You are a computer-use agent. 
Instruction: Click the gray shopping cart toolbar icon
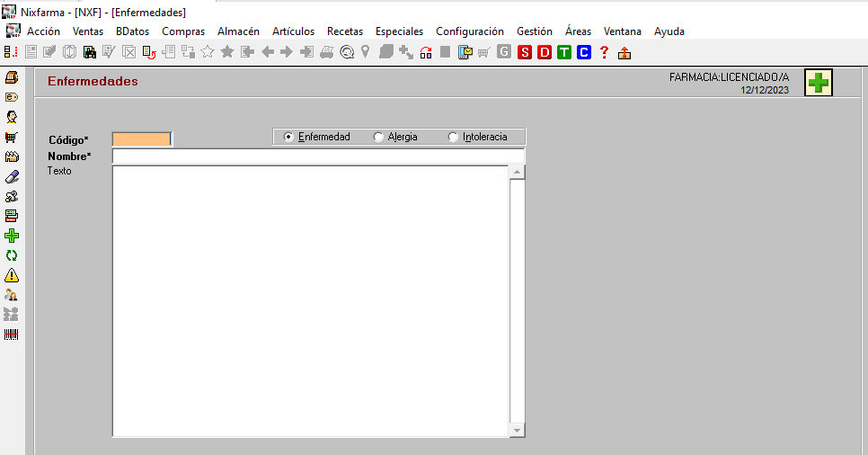[483, 53]
